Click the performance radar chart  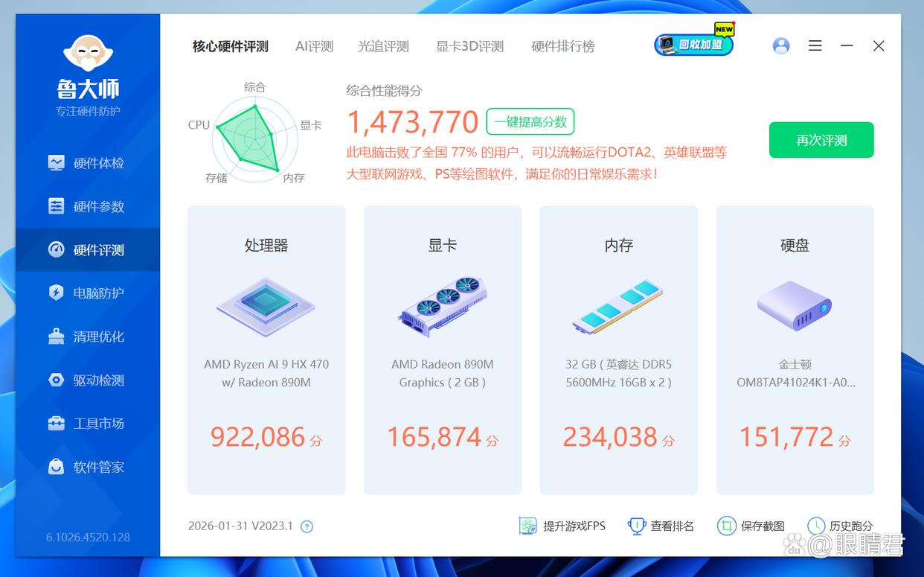pos(254,139)
